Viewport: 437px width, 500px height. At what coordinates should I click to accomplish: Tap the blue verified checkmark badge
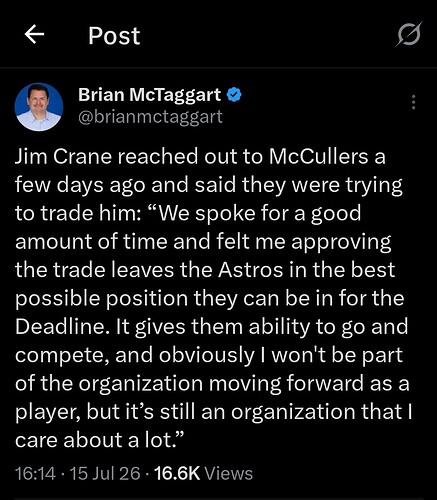point(234,95)
